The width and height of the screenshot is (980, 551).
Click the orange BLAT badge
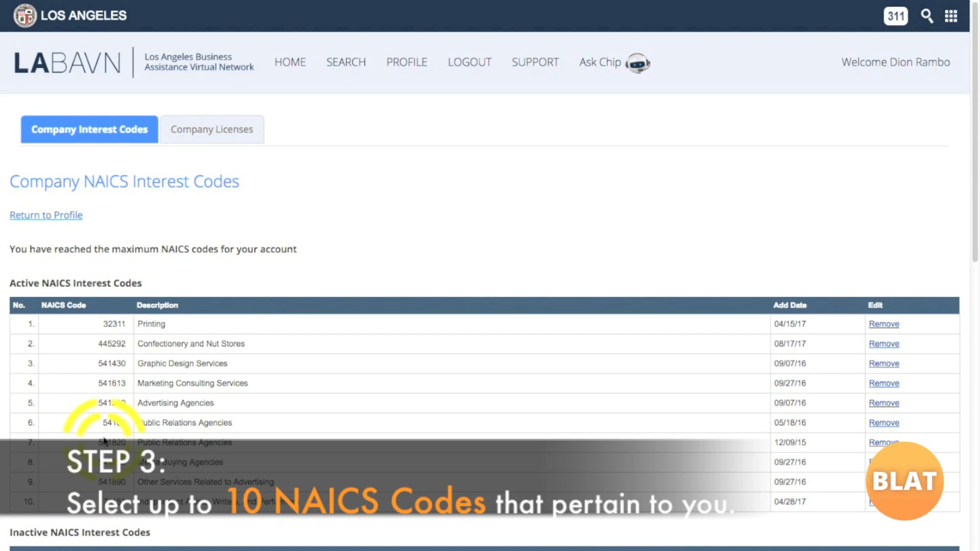point(904,481)
